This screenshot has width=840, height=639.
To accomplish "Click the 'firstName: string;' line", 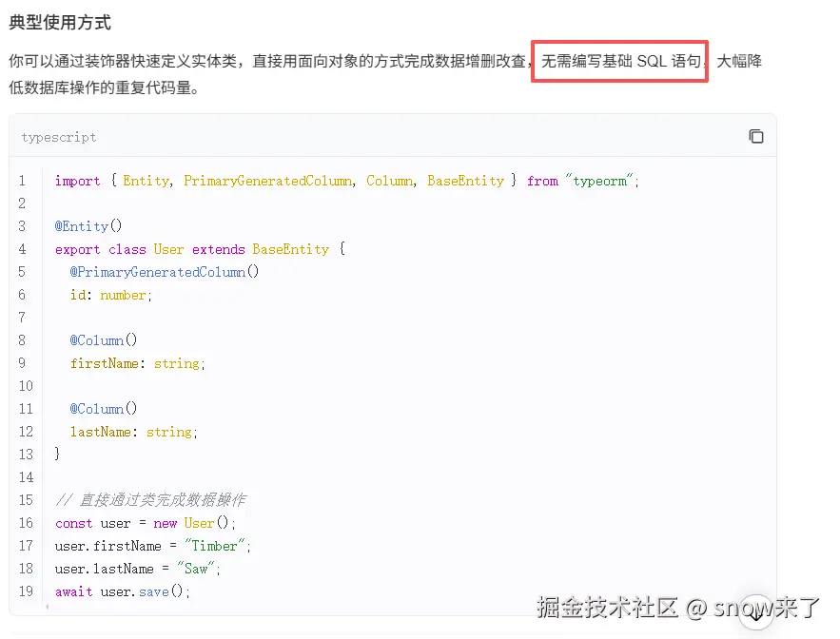I will coord(138,363).
